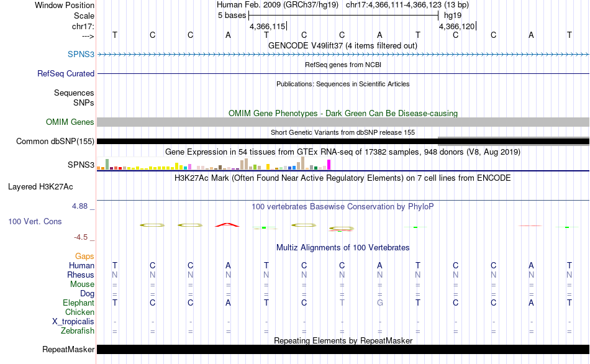This screenshot has width=590, height=364.
Task: Click the red A logo in the conservation track
Action: [x=227, y=225]
